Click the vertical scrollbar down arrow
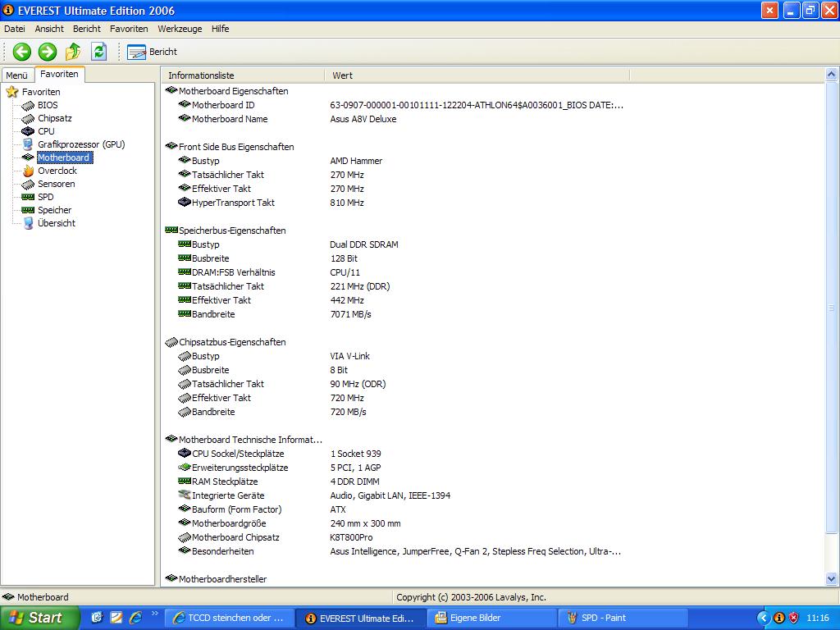The image size is (840, 630). (x=832, y=578)
